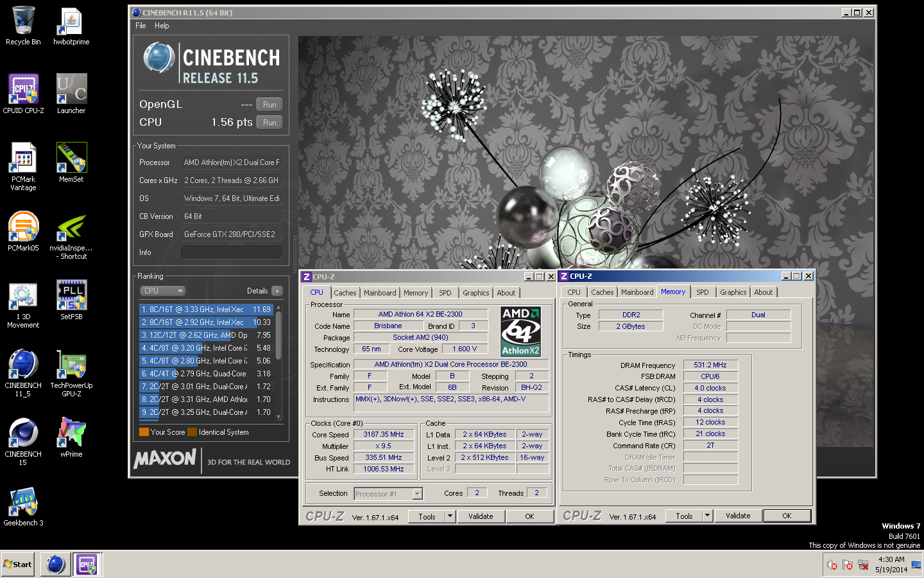Click Validate in right CPU-Z window
The height and width of the screenshot is (578, 924).
[x=738, y=516]
